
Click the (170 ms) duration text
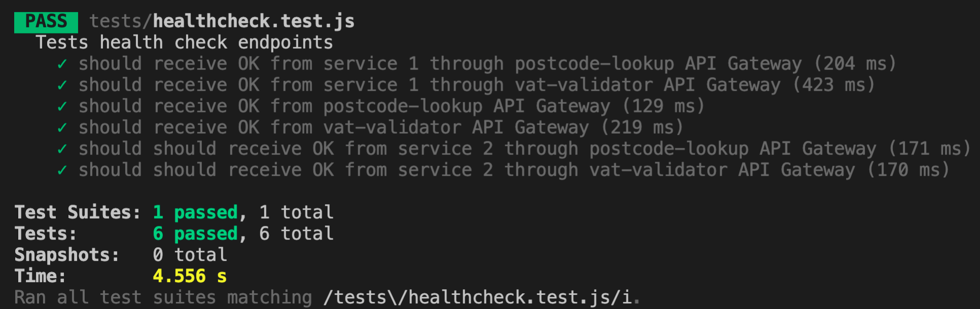(x=908, y=170)
